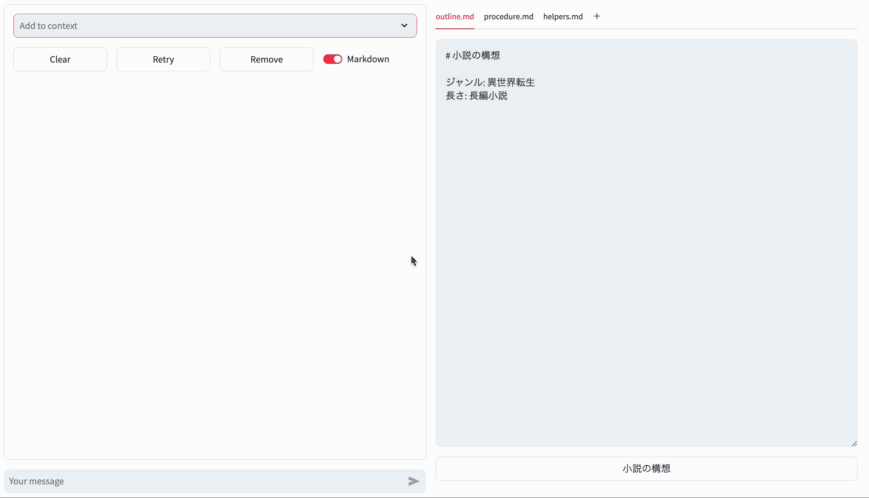Click blank space in the outline editor
869x498 pixels.
click(x=646, y=280)
